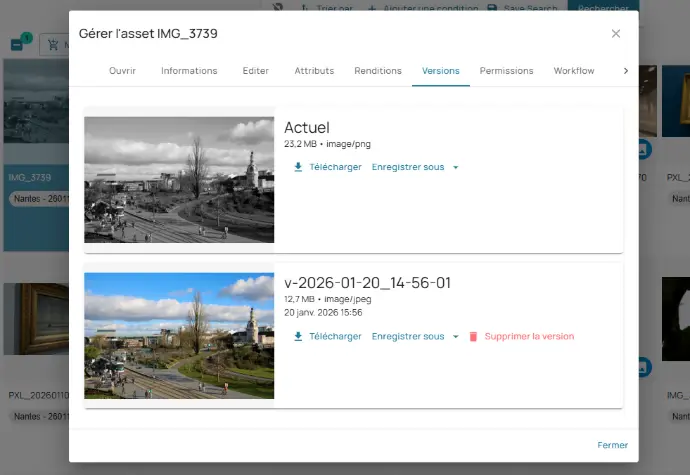Click the selection counter icon with badge
This screenshot has width=690, height=475.
pyautogui.click(x=19, y=44)
